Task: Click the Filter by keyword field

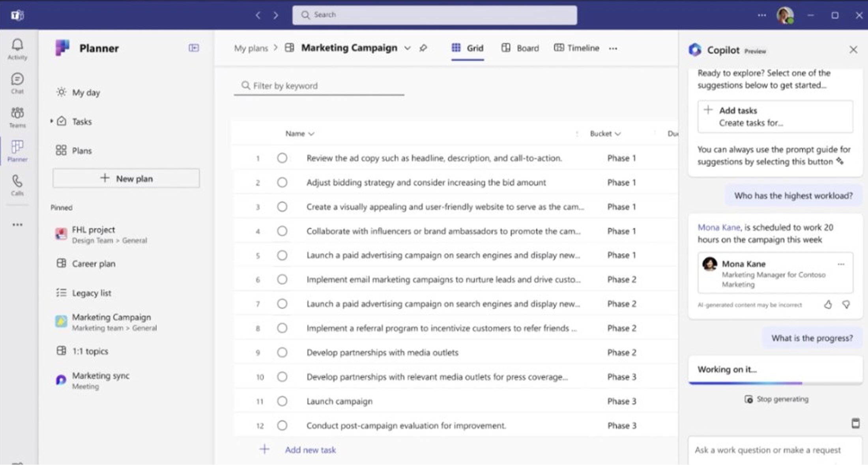Action: click(x=319, y=86)
